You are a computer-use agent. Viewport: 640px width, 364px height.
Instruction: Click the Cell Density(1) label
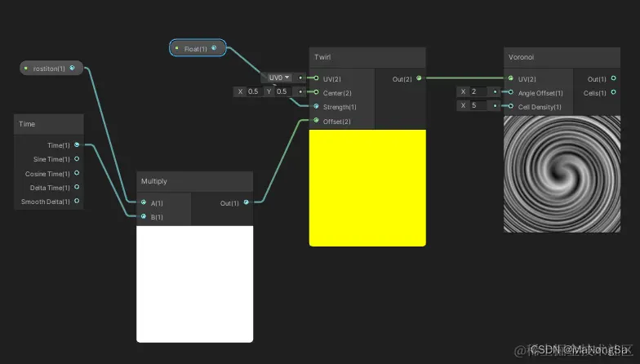click(540, 107)
